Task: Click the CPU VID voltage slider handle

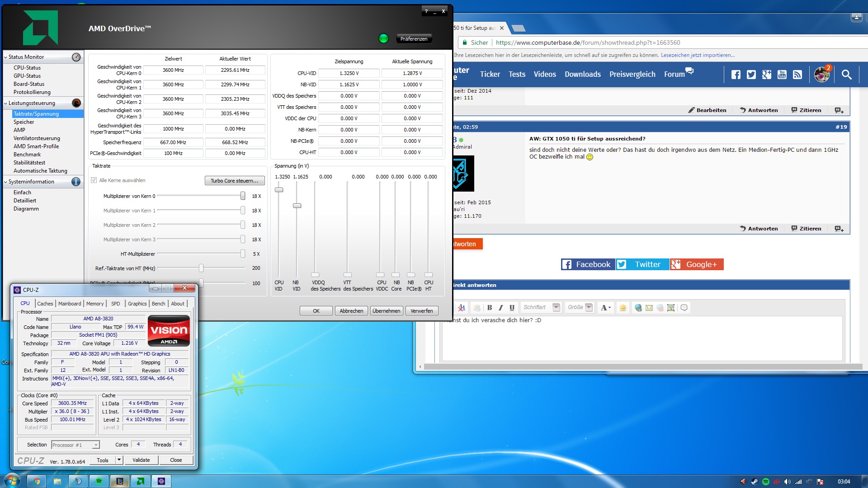Action: point(279,190)
